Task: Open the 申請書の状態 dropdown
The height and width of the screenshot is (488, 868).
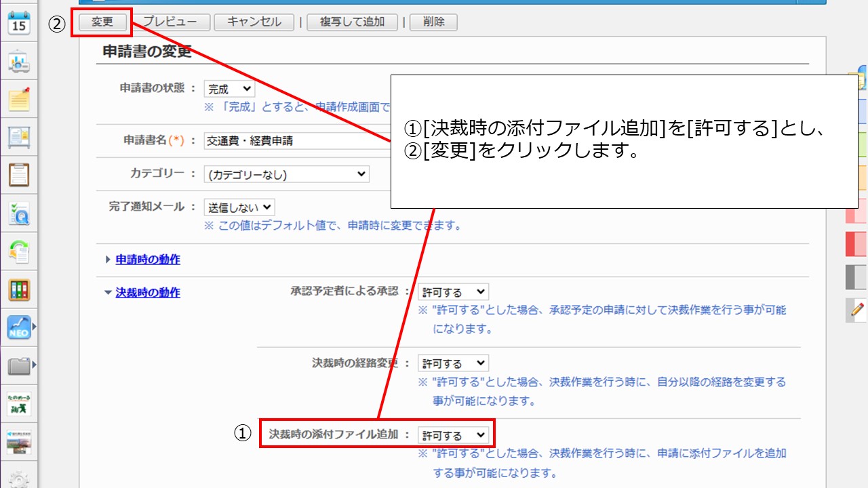Action: [x=229, y=89]
